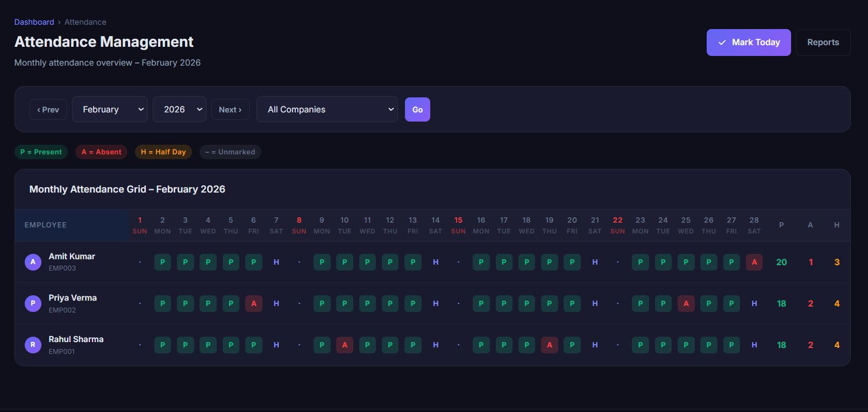Screen dimensions: 868x412
Task: Click the 'P = Present' legend badge
Action: (41, 152)
